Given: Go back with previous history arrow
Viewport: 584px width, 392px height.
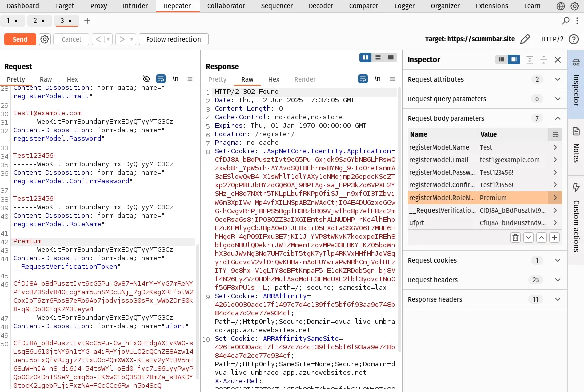Looking at the screenshot, I should [x=98, y=39].
